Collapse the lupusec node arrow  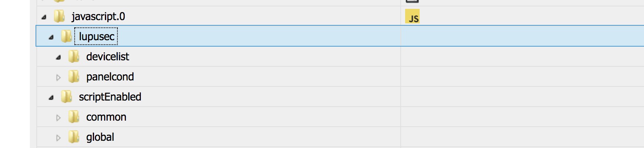coord(51,37)
